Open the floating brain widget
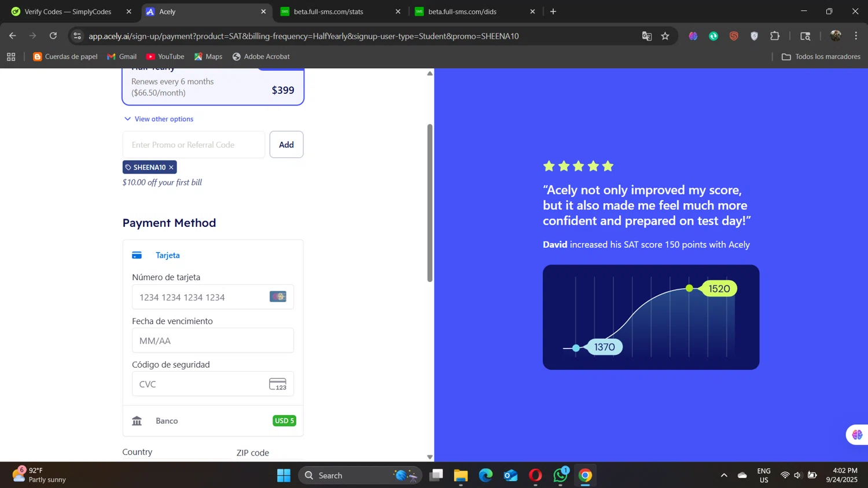Image resolution: width=868 pixels, height=488 pixels. point(857,435)
